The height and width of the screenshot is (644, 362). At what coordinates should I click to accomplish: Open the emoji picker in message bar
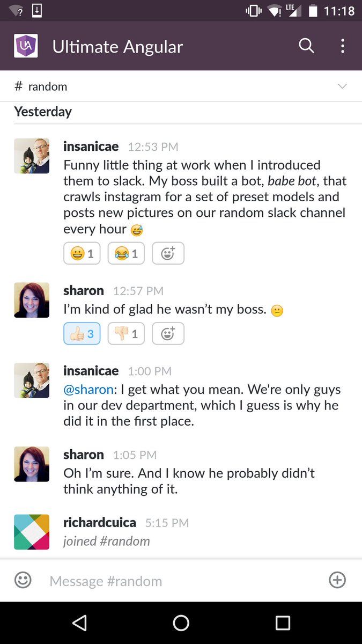23,580
